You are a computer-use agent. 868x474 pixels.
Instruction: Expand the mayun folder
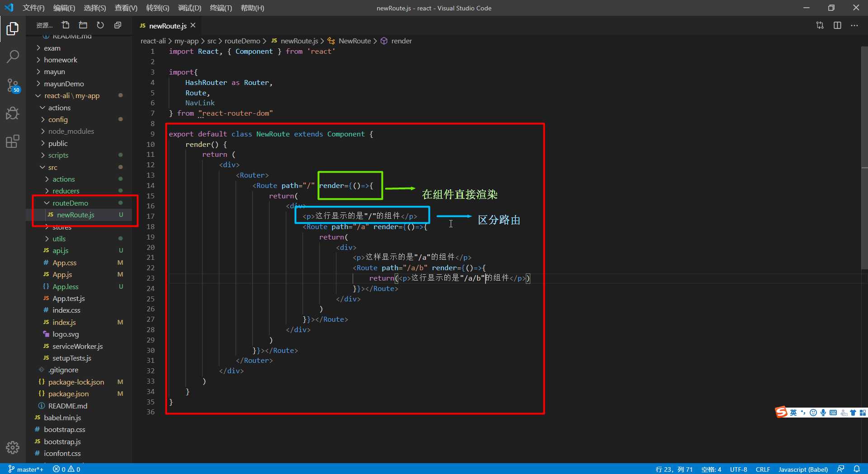coord(79,71)
